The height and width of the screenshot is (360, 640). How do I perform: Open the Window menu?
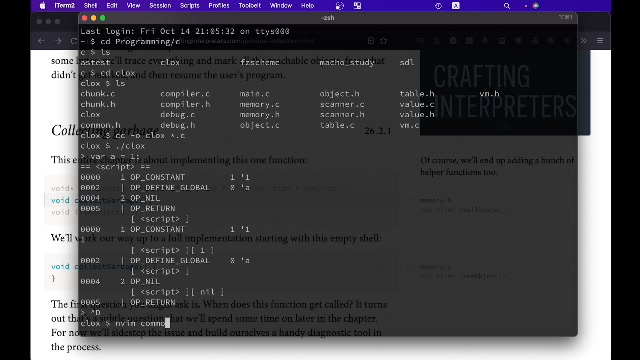(x=281, y=6)
